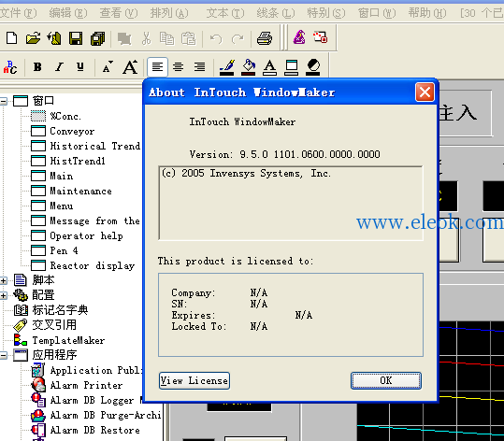504x441 pixels.
Task: Select Alarm Printer application item
Action: (77, 385)
